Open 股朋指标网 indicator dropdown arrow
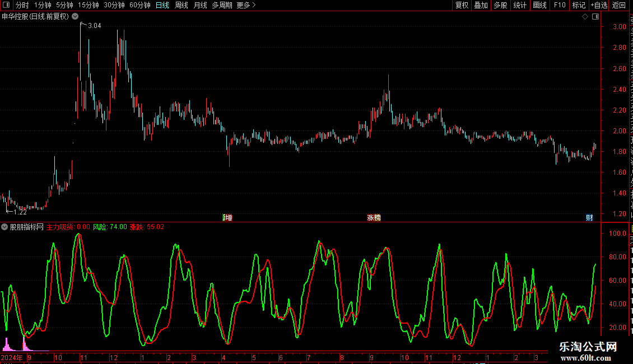 (x=4, y=227)
